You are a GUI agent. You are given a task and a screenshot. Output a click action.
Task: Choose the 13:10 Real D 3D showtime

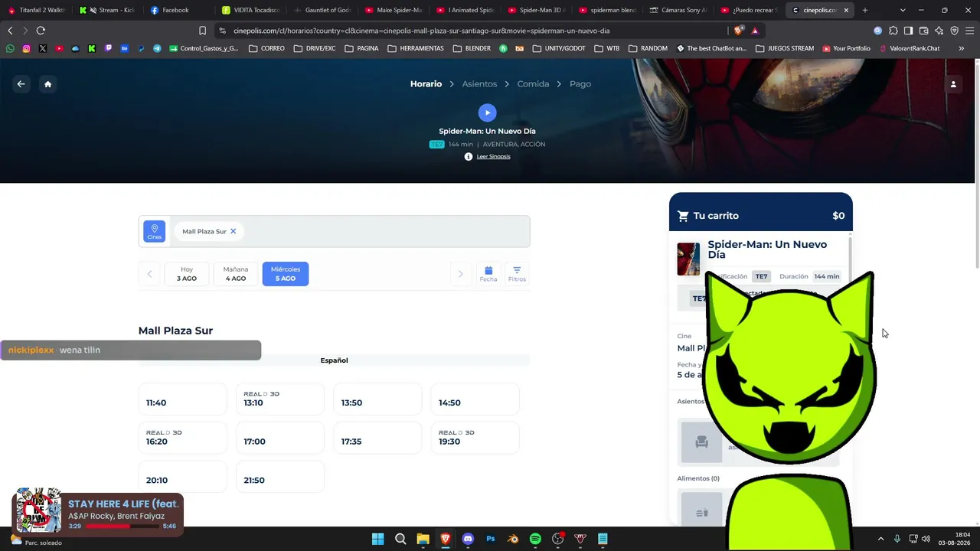(279, 399)
